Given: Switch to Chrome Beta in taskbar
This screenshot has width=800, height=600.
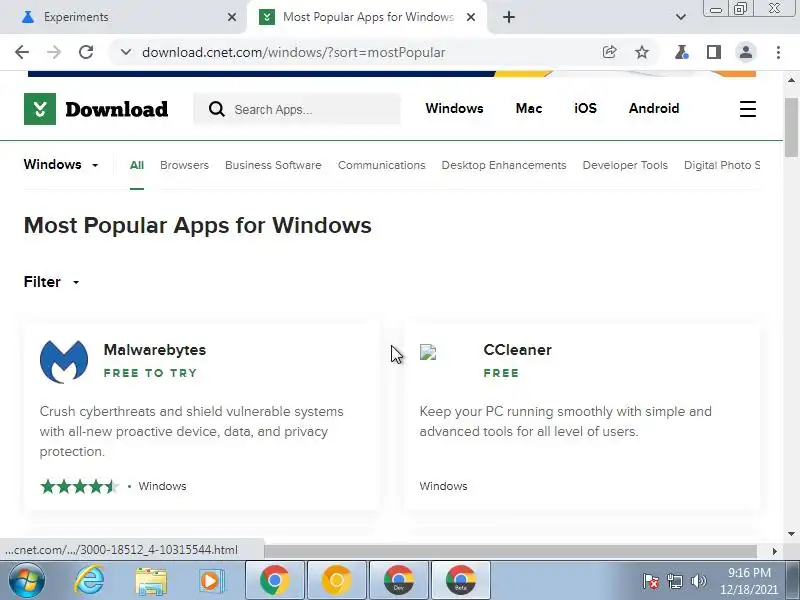Looking at the screenshot, I should pyautogui.click(x=461, y=581).
